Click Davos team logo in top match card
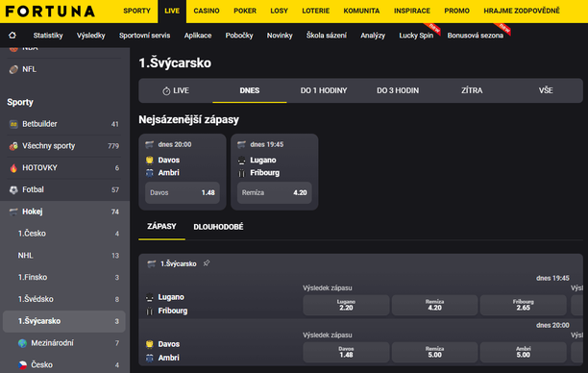Viewport: 588px width, 373px height. tap(150, 161)
